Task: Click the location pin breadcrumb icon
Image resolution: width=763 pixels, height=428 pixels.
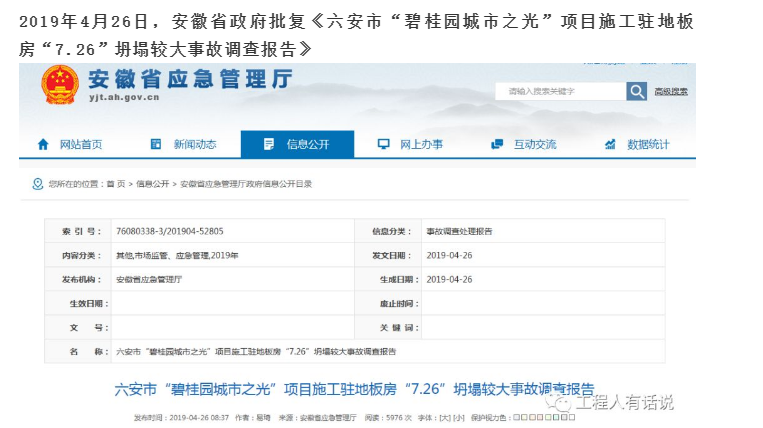Action: coord(39,184)
